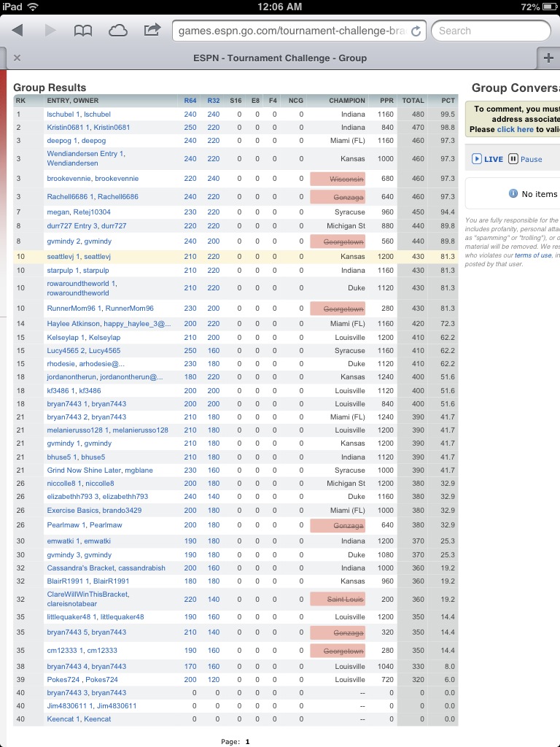Open melanierusso128 1 entry

pos(107,430)
